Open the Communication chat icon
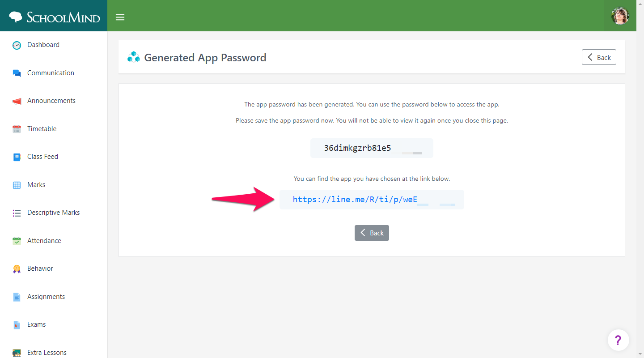Image resolution: width=644 pixels, height=358 pixels. coord(17,73)
